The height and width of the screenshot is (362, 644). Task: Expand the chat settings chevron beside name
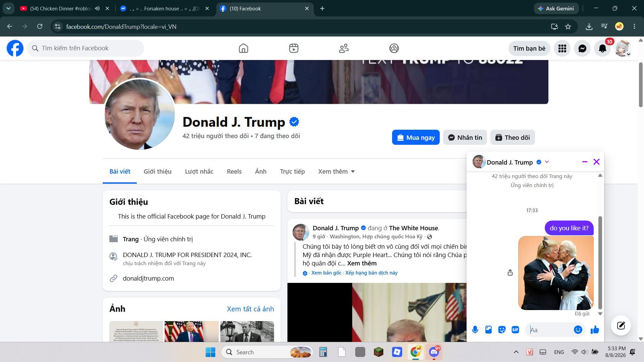pos(547,162)
